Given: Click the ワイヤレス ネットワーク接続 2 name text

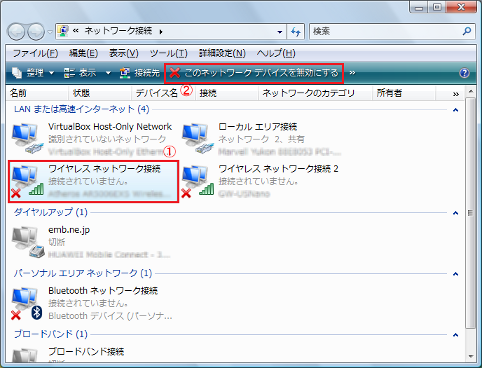Looking at the screenshot, I should (278, 169).
